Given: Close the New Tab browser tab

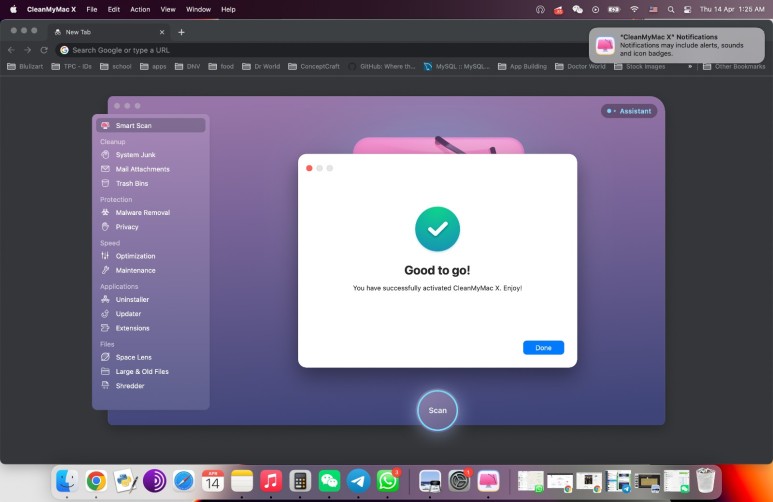Looking at the screenshot, I should 162,32.
